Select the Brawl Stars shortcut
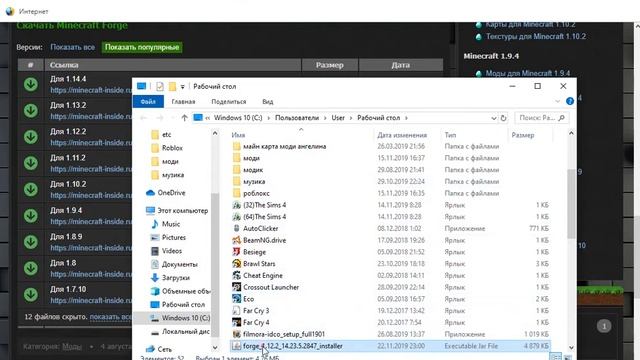The width and height of the screenshot is (640, 360). [x=259, y=264]
